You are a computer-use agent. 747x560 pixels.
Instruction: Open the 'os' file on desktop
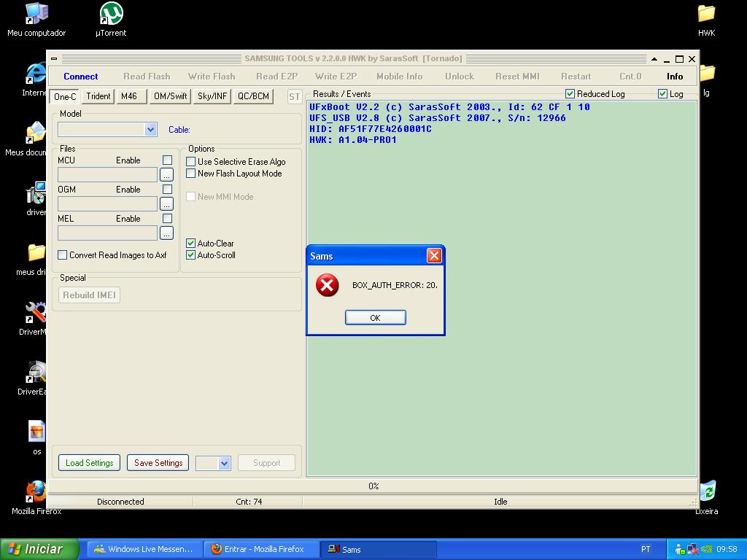[x=36, y=437]
